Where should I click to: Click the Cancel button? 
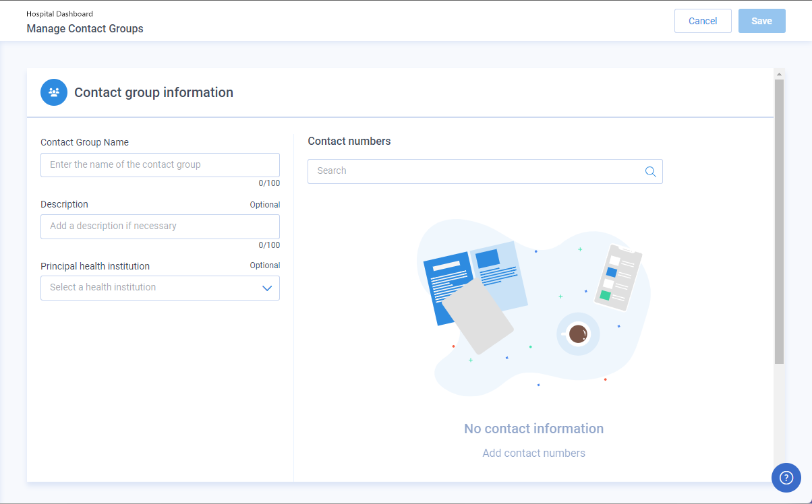703,21
